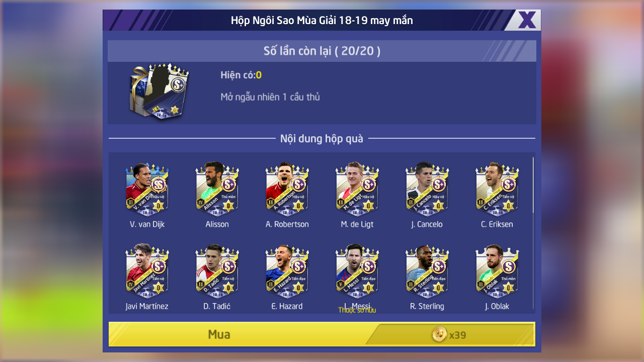Image resolution: width=644 pixels, height=362 pixels.
Task: Select the Alisson goalkeeper card
Action: coord(217,189)
